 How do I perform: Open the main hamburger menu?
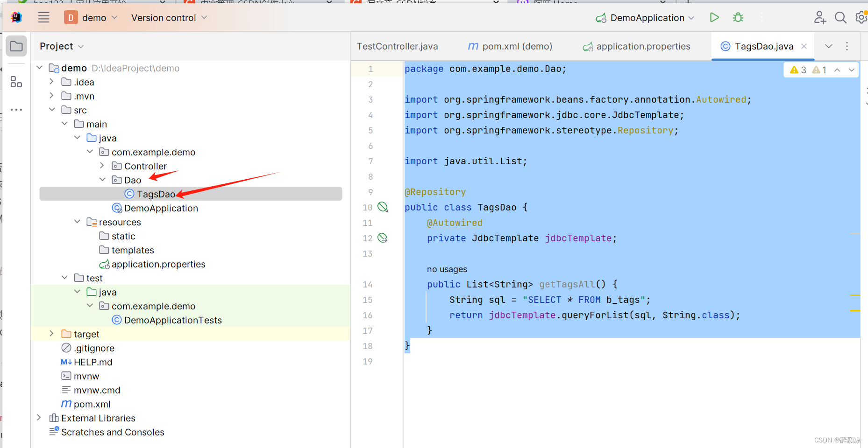[43, 18]
